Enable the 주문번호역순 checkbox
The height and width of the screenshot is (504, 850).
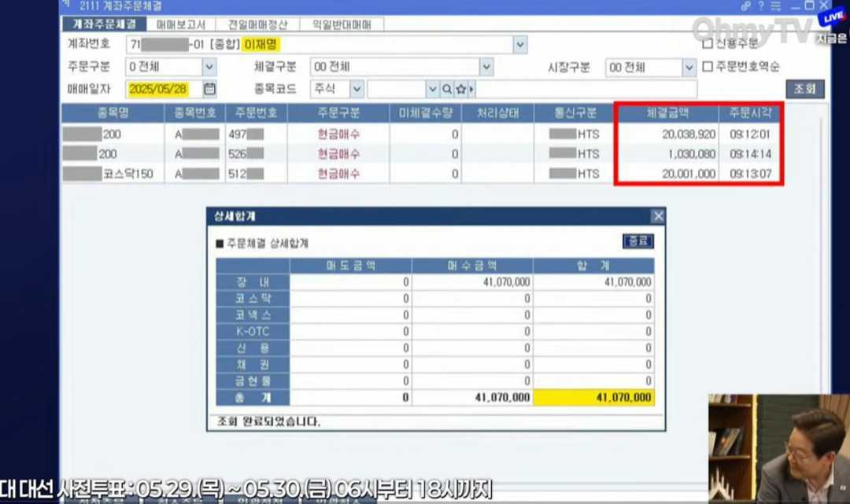(x=708, y=67)
